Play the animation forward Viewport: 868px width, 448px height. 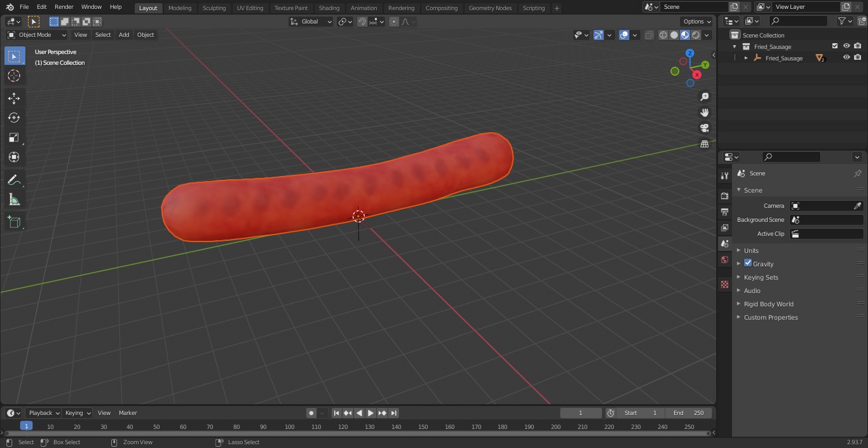point(371,413)
